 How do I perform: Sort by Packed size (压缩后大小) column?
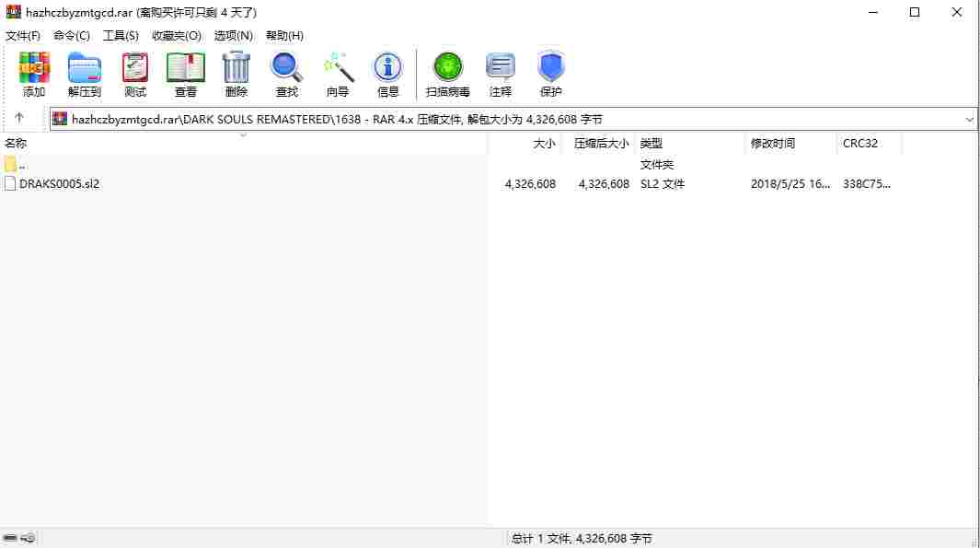(x=601, y=144)
